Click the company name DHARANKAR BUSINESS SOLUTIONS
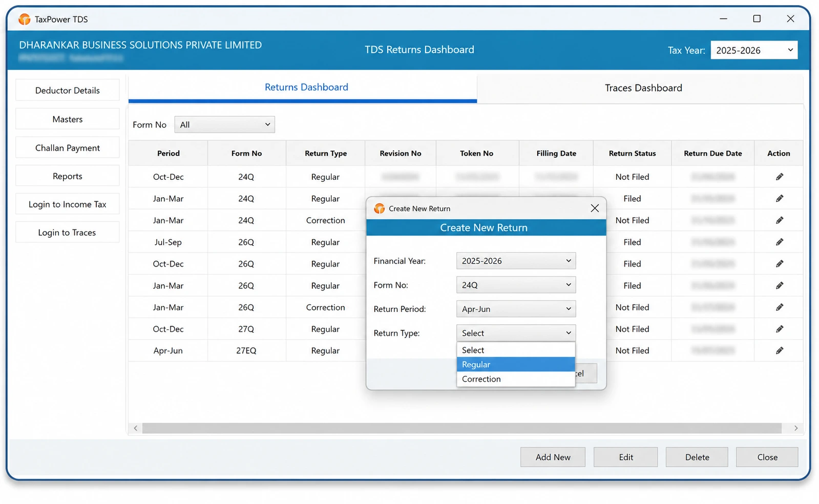Screen dimensions: 819x504 (x=140, y=45)
